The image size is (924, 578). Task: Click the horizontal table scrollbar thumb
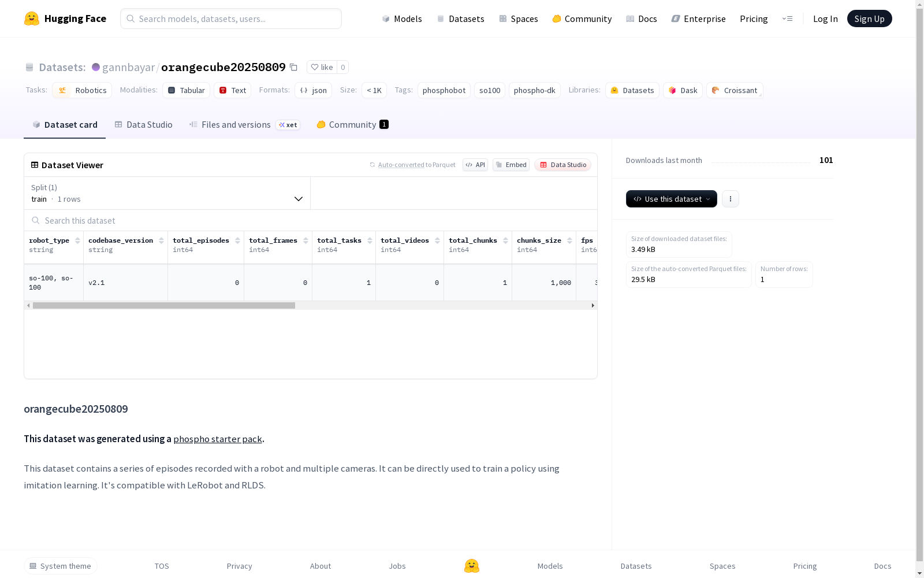(x=164, y=305)
